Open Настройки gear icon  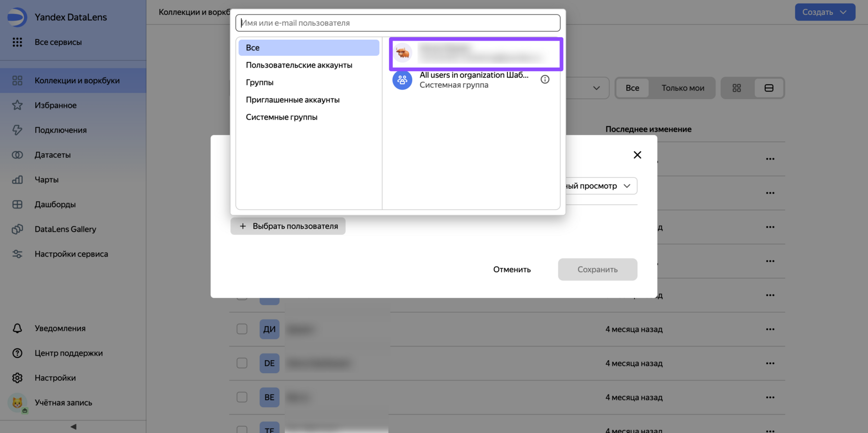pos(17,378)
